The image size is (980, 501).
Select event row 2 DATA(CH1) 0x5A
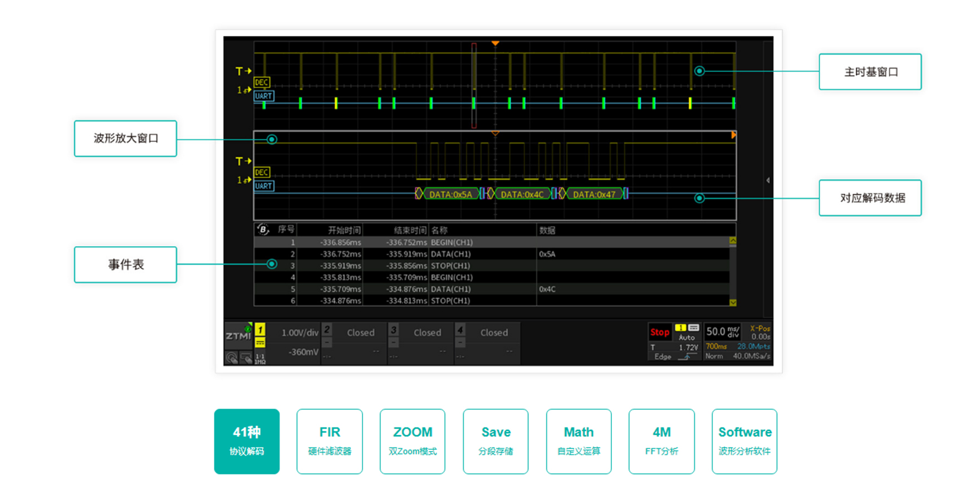pos(492,254)
